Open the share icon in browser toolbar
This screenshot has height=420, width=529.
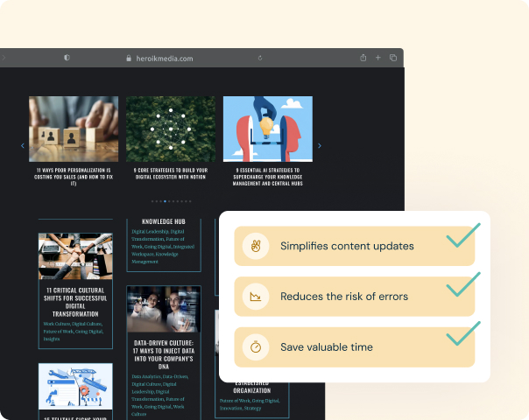(363, 58)
